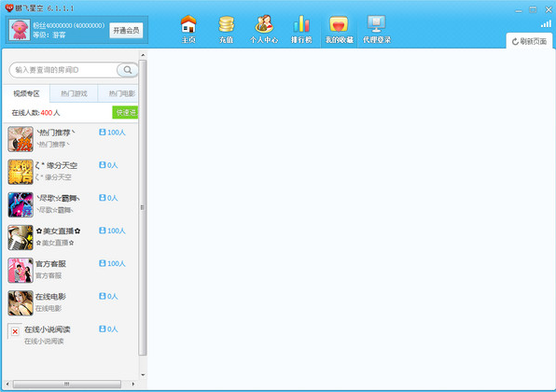Switch to the 热门游戏 tab
The image size is (556, 392).
[74, 93]
